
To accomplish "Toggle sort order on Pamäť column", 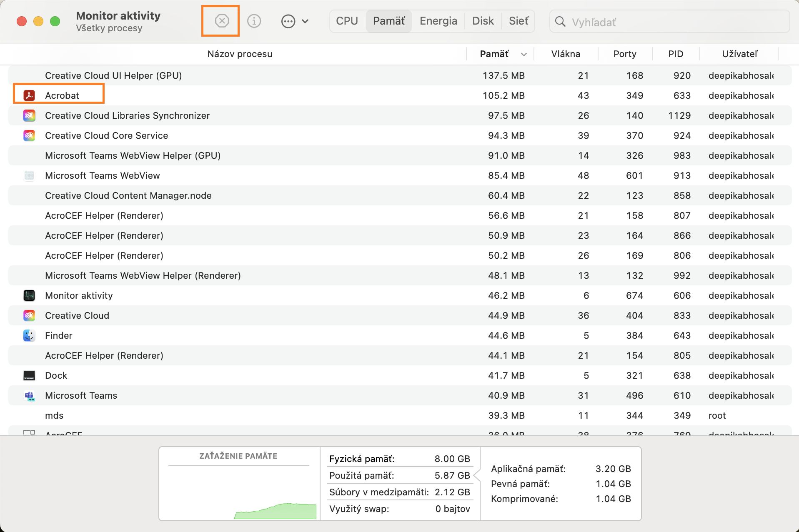I will point(500,54).
